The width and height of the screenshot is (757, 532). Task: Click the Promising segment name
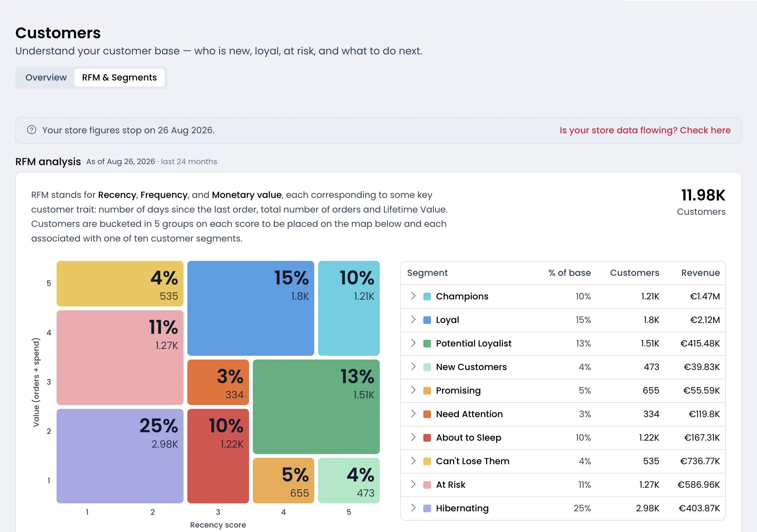(458, 390)
